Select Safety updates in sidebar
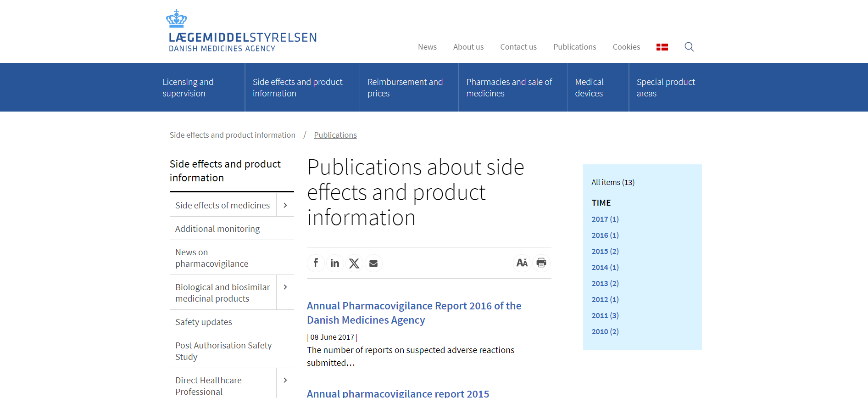This screenshot has height=398, width=868. [x=204, y=322]
